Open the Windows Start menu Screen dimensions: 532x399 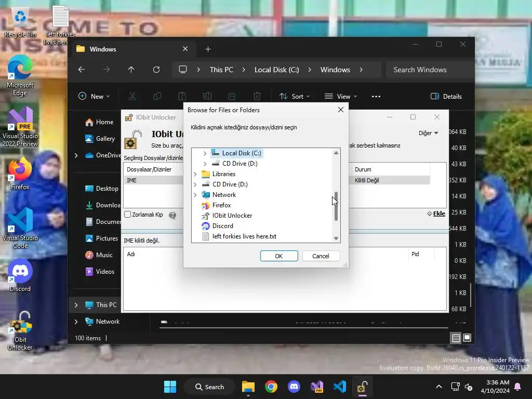coord(170,387)
